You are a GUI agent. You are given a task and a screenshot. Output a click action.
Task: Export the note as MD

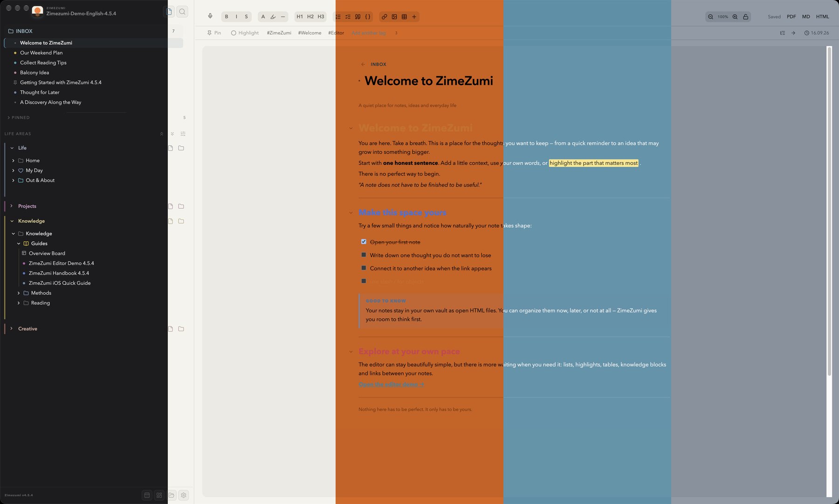tap(806, 17)
